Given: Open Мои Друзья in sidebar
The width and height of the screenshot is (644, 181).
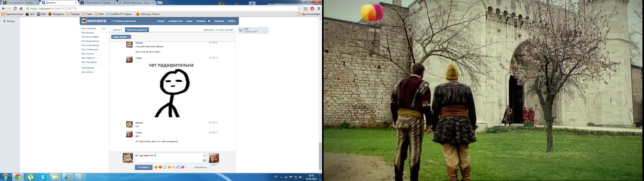Looking at the screenshot, I should point(88,33).
